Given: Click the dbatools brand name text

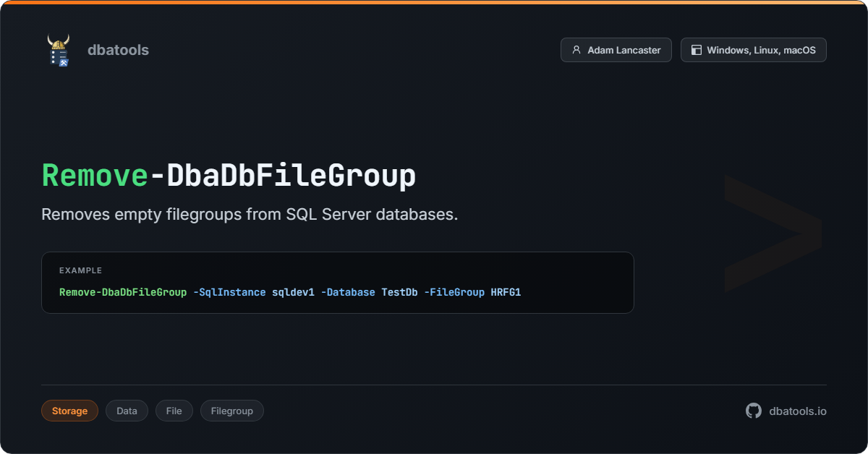Looking at the screenshot, I should click(x=118, y=50).
